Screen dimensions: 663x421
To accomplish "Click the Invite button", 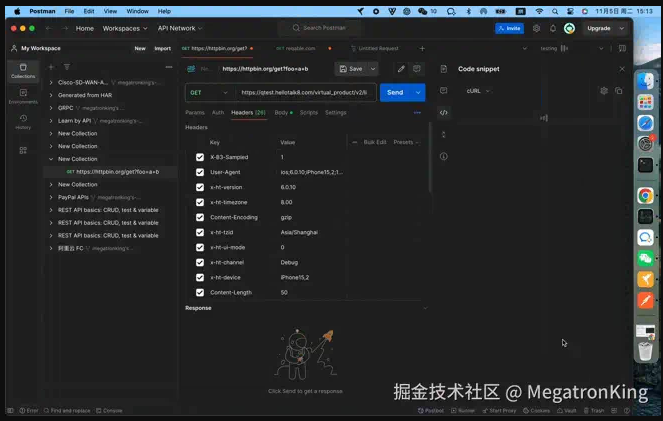I will pos(509,28).
